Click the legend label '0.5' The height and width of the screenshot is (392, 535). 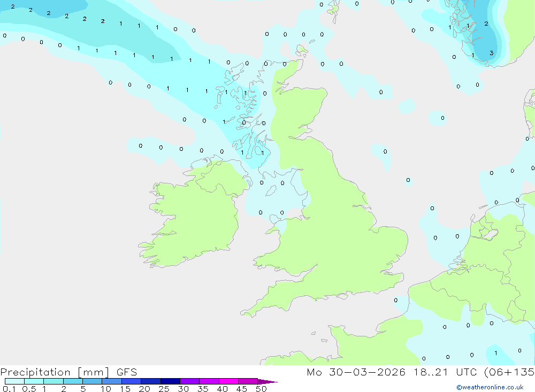coord(29,389)
